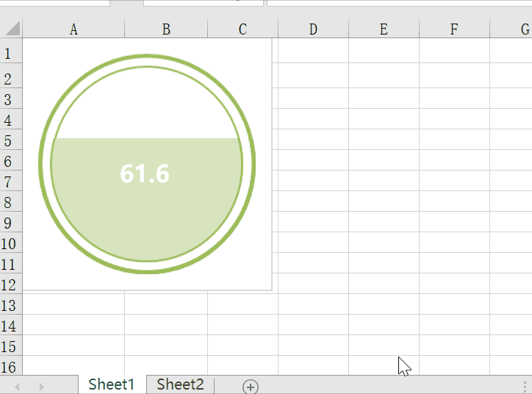The width and height of the screenshot is (532, 394).
Task: Add a new sheet with plus icon
Action: [251, 387]
